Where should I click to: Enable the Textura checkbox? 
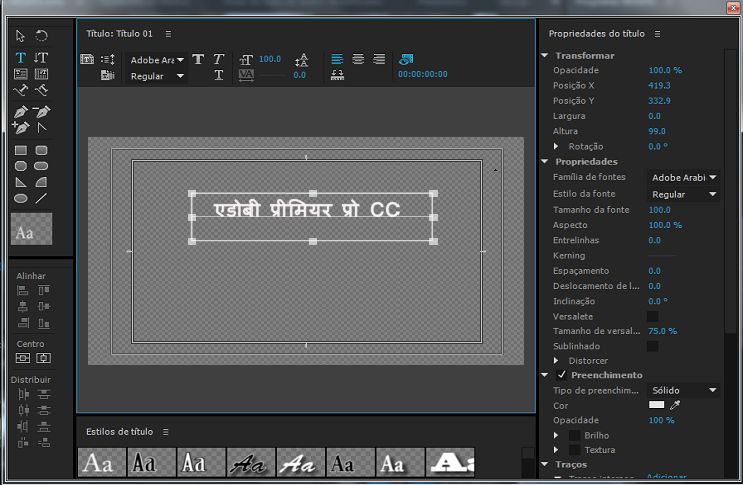575,450
